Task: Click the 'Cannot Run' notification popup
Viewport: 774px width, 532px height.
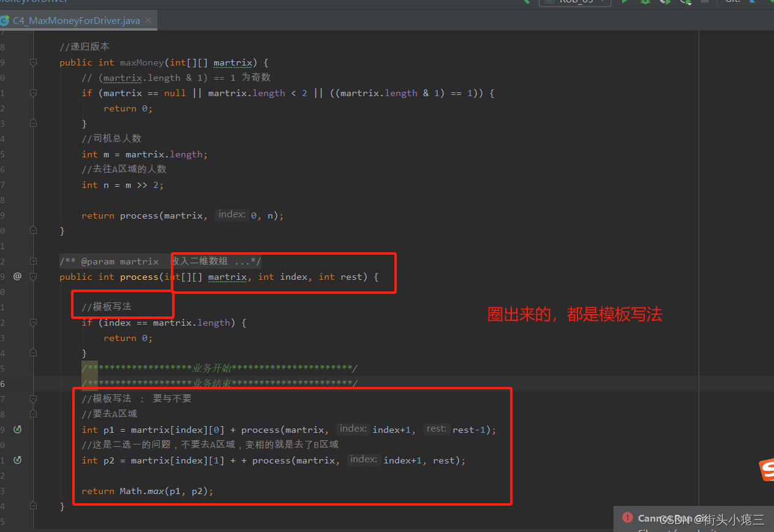Action: 694,519
